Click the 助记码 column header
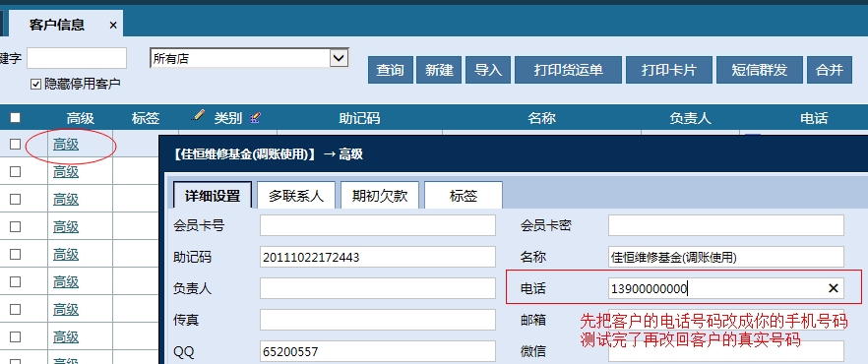This screenshot has width=868, height=364. pyautogui.click(x=359, y=118)
